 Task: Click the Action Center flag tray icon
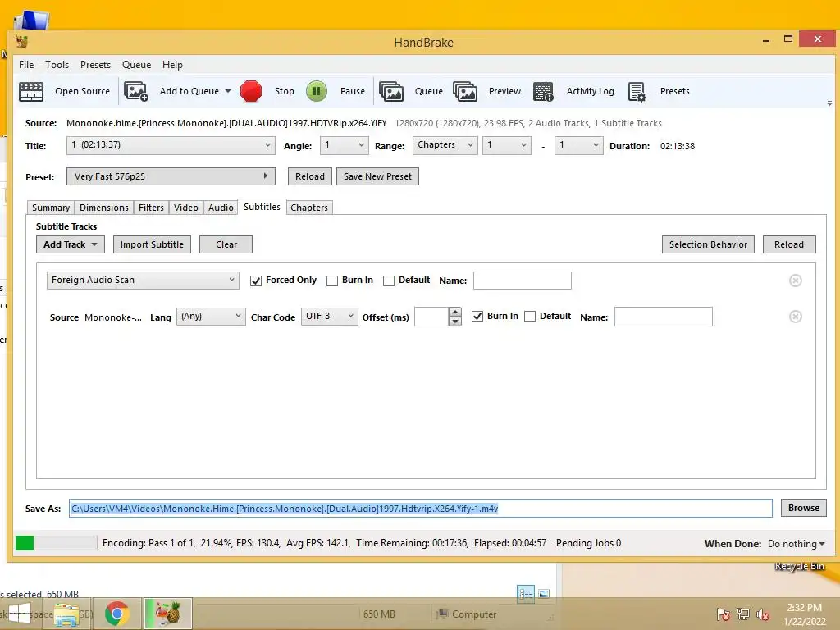pyautogui.click(x=724, y=614)
